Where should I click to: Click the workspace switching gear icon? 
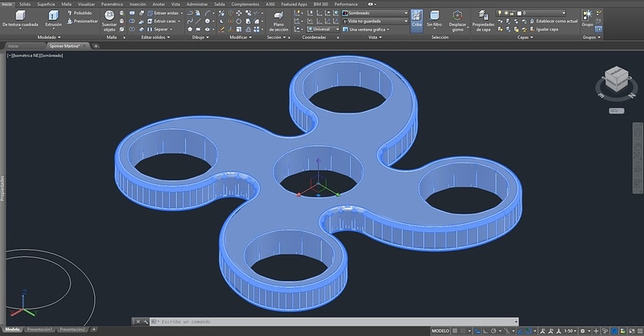click(x=582, y=330)
